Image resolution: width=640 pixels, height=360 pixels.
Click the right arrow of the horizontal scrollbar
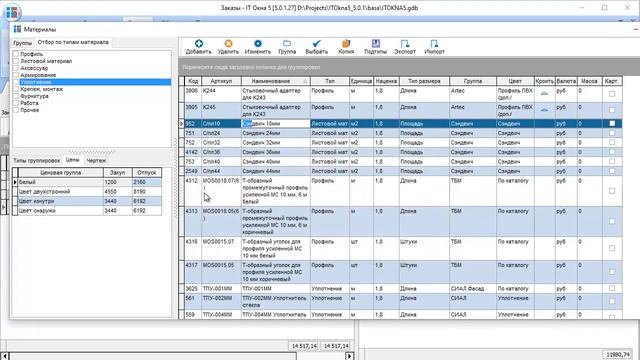point(349,356)
